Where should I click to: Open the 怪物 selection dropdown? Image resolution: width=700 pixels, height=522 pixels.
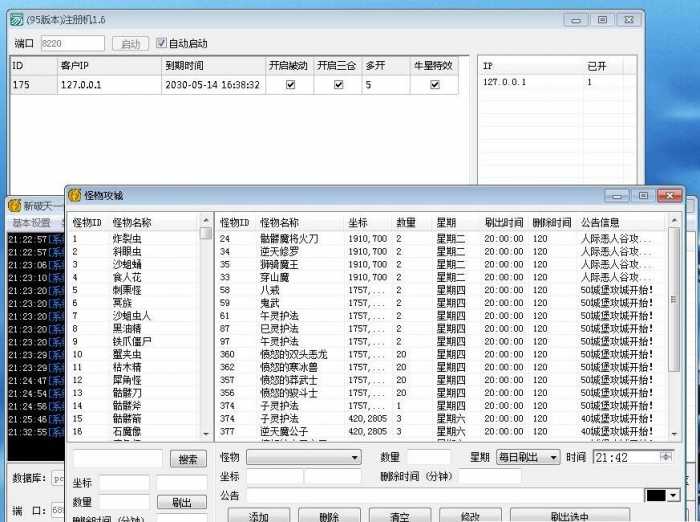(x=354, y=457)
